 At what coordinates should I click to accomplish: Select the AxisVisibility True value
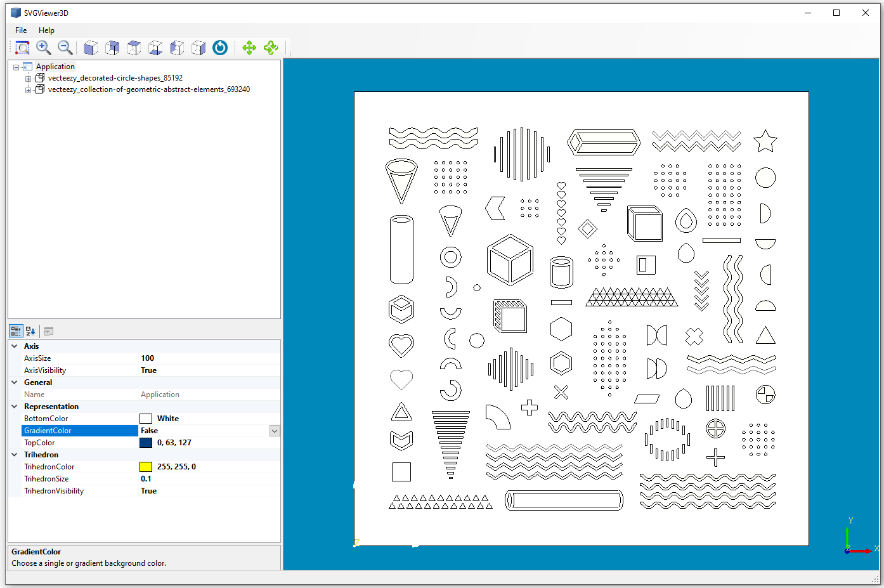pyautogui.click(x=209, y=370)
